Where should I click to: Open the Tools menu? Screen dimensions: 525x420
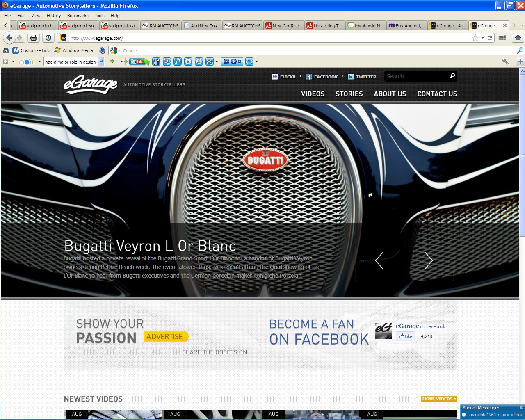(x=100, y=16)
